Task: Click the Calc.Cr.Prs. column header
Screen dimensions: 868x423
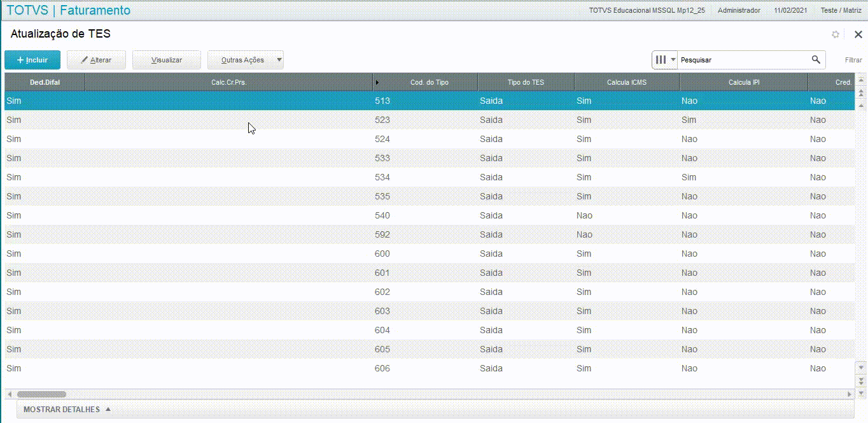Action: pos(229,82)
